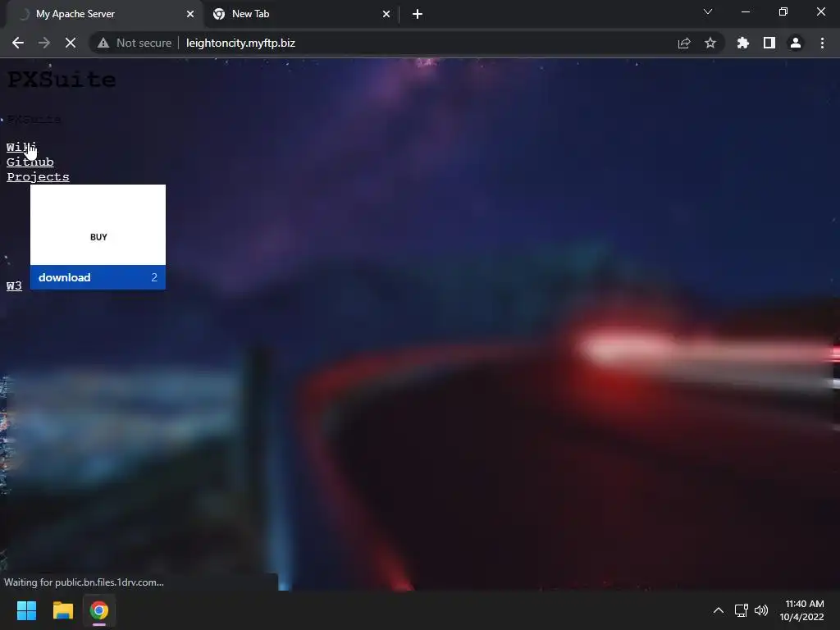840x630 pixels.
Task: Open the Wiki link
Action: click(x=21, y=147)
